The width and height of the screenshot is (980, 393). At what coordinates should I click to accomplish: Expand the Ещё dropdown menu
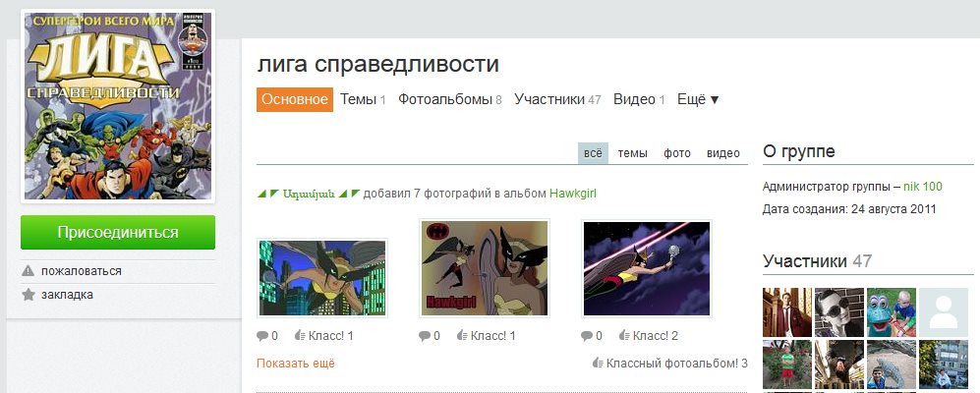[x=698, y=99]
